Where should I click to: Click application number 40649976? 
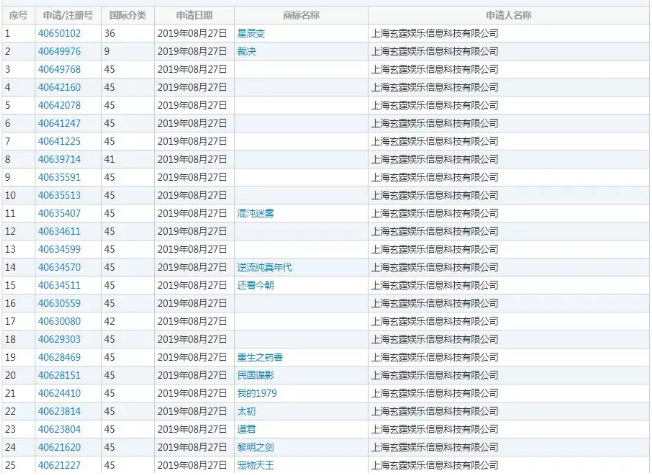coord(59,51)
